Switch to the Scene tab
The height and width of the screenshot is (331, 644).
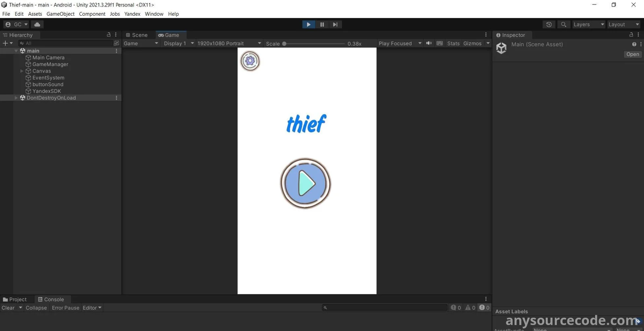[x=137, y=35]
